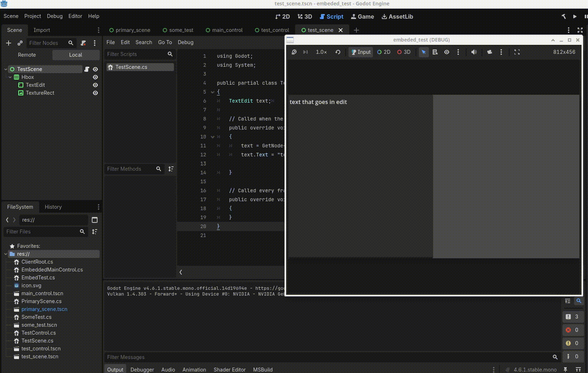This screenshot has width=588, height=373.
Task: Collapse the Hbox node tree
Action: pyautogui.click(x=10, y=77)
